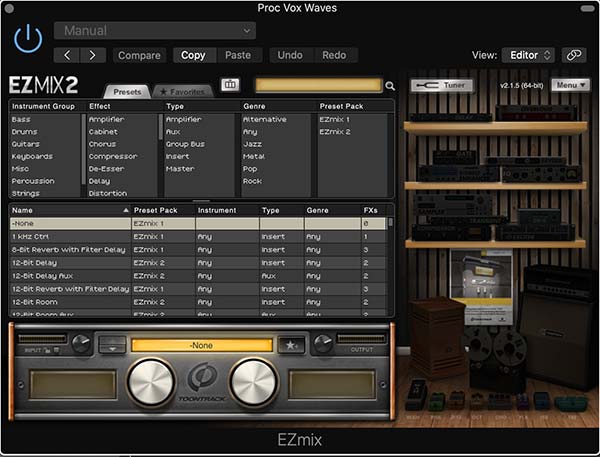This screenshot has height=457, width=600.
Task: Select EZmix 2 preset pack filter
Action: (x=335, y=132)
